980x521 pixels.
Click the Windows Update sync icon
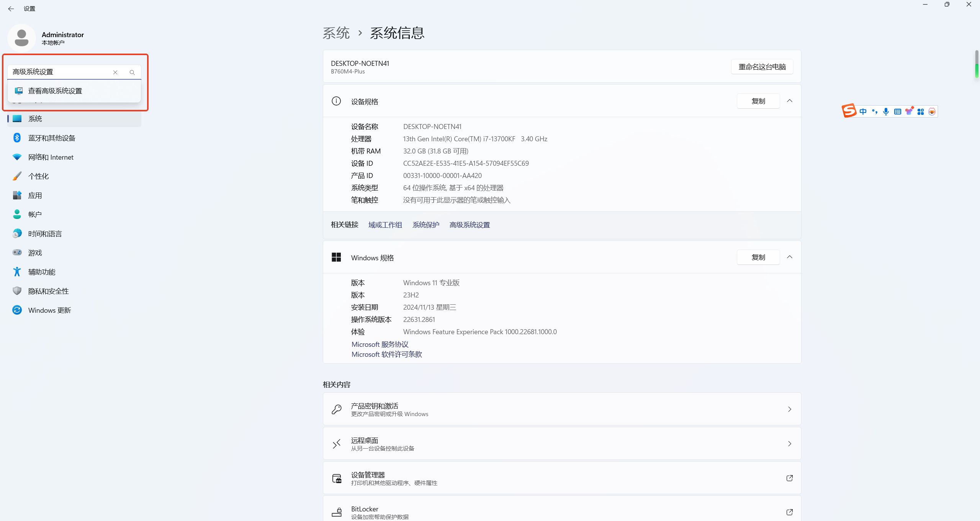[x=17, y=310]
